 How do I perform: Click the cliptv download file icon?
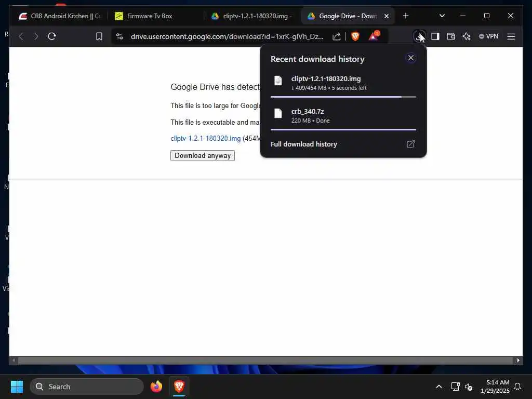278,81
